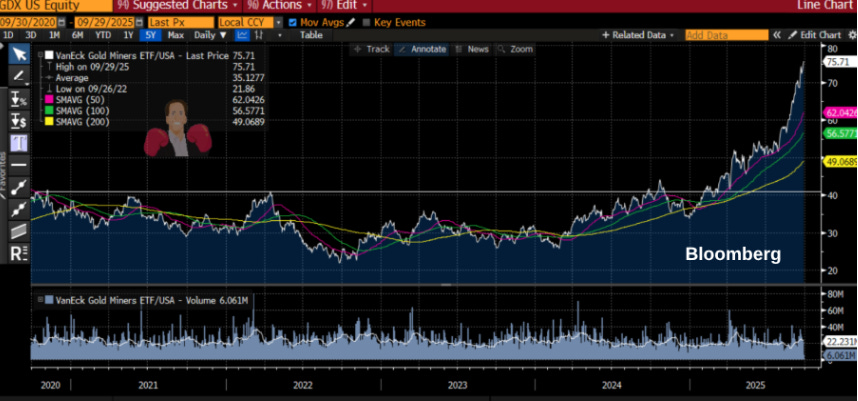Select the text annotation T tool
This screenshot has height=401, width=858.
coord(19,143)
